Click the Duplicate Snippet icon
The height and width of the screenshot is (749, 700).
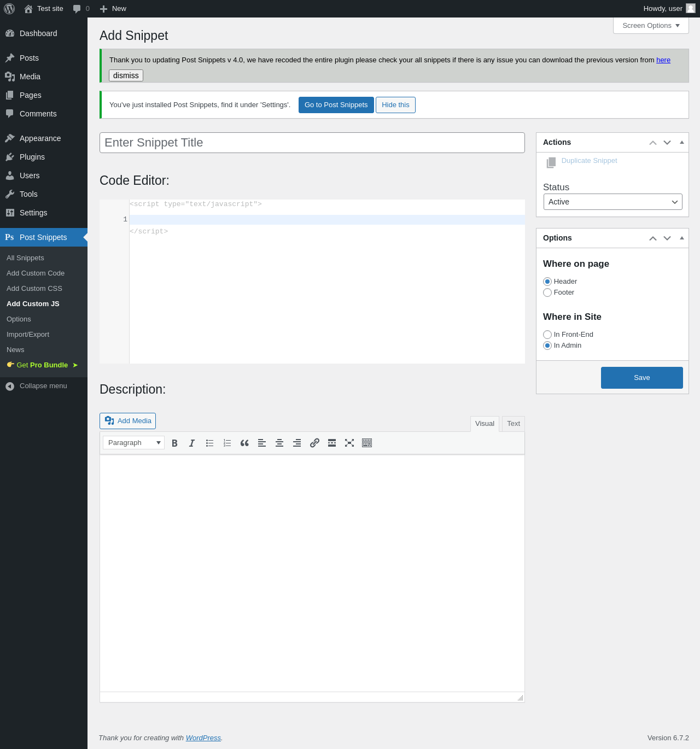coord(551,162)
